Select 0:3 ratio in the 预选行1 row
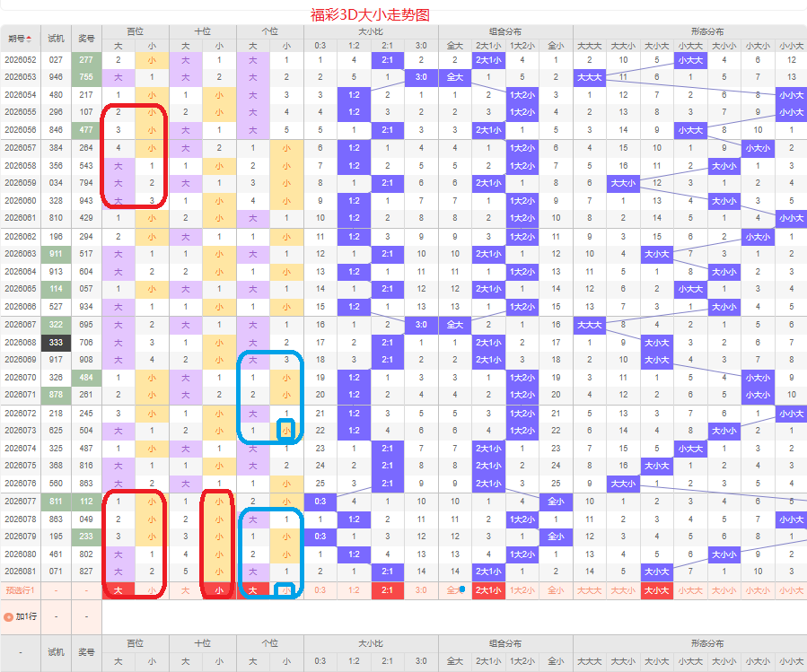Screen dimensions: 807x672 [320, 589]
